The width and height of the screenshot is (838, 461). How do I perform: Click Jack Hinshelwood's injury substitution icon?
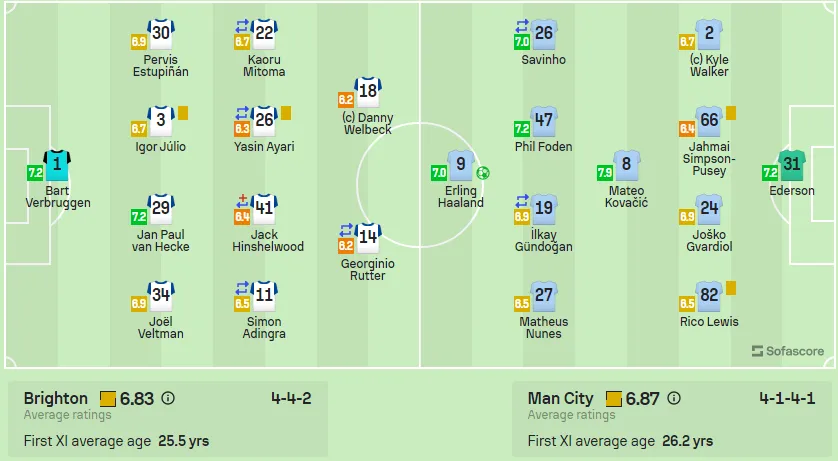coord(242,200)
